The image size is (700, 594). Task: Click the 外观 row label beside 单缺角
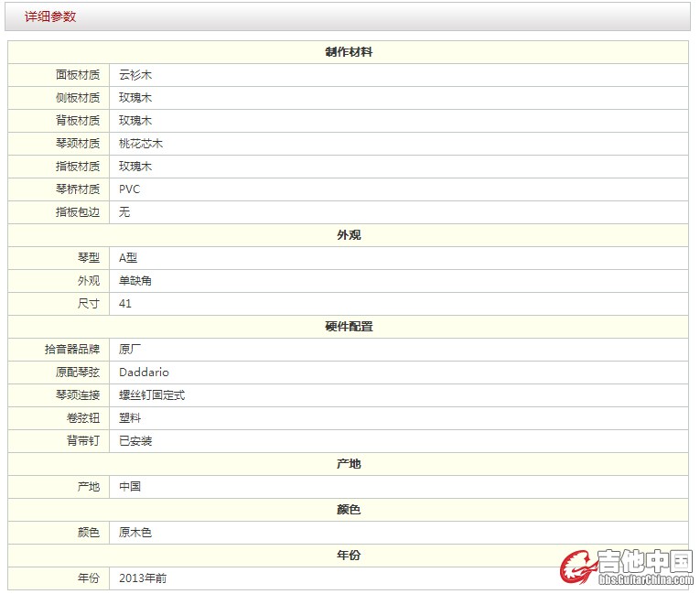click(x=89, y=281)
